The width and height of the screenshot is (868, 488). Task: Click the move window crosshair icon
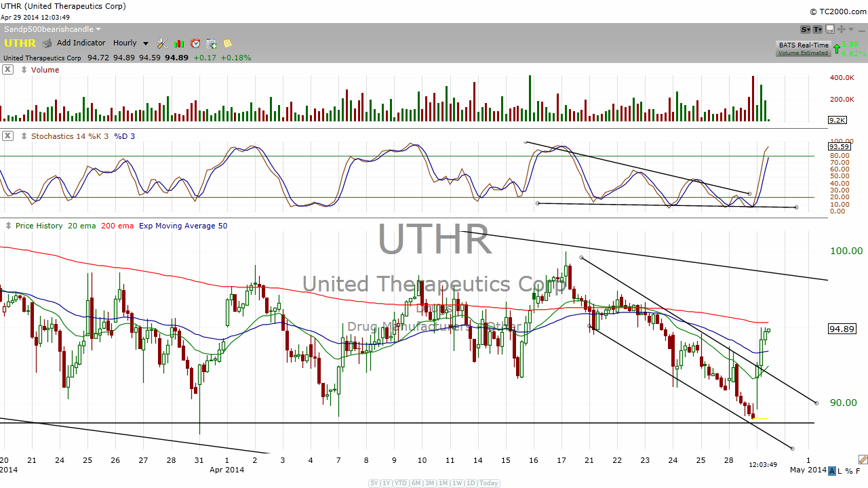pos(842,29)
